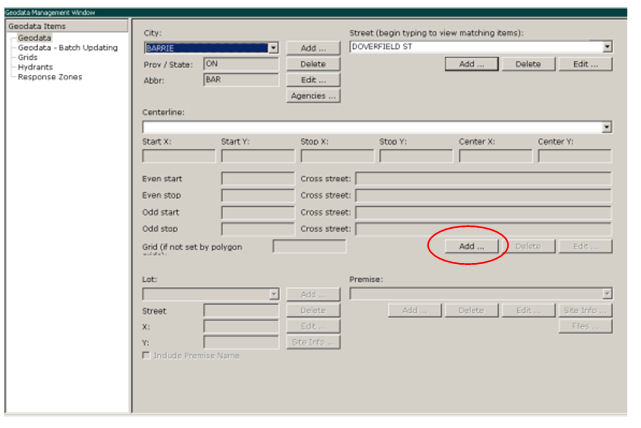This screenshot has width=641, height=428.
Task: Expand the Street dropdown with DOVERFIELD ST
Action: [x=607, y=47]
